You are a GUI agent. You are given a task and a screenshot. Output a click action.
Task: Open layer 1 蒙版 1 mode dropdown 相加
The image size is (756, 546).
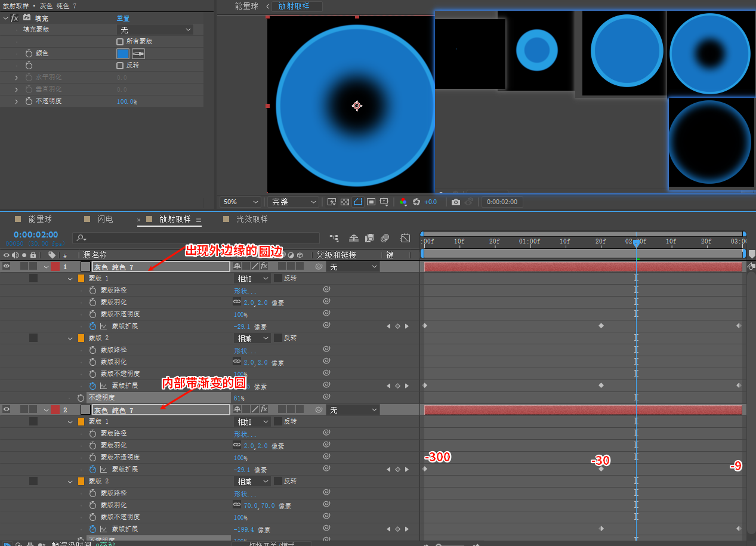[253, 279]
